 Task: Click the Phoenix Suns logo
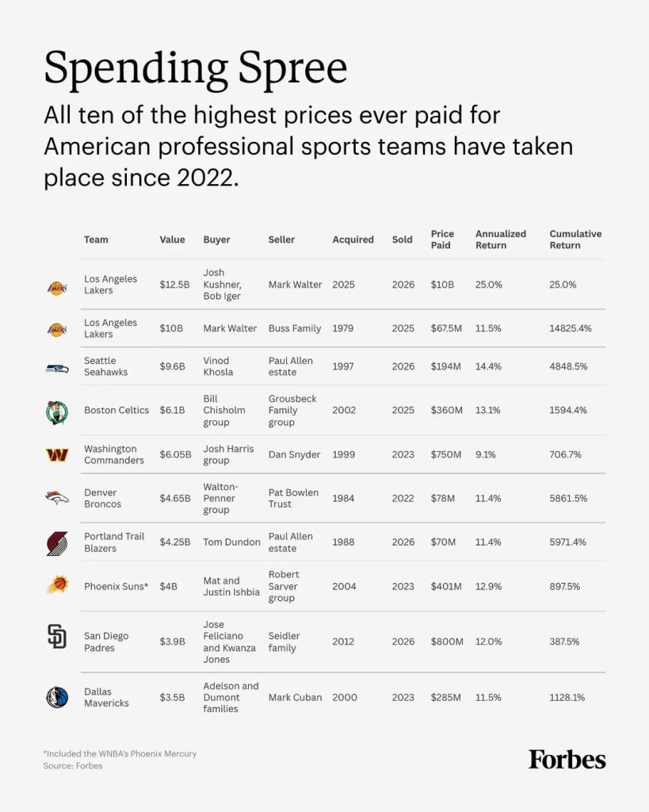pos(57,585)
